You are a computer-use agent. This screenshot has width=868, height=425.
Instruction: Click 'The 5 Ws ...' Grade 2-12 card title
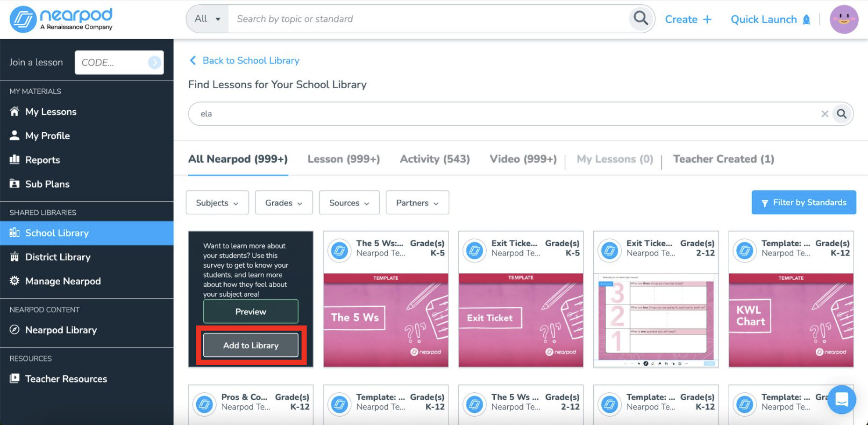515,397
